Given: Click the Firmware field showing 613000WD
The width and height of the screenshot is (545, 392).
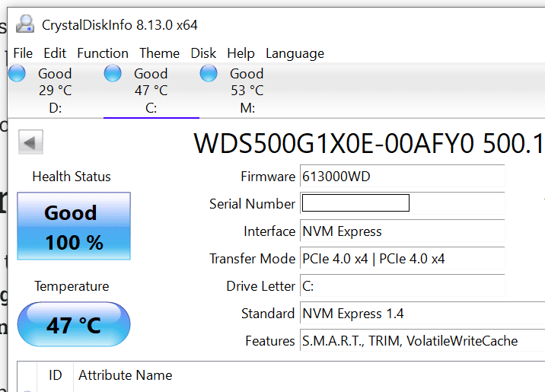Looking at the screenshot, I should coord(403,176).
